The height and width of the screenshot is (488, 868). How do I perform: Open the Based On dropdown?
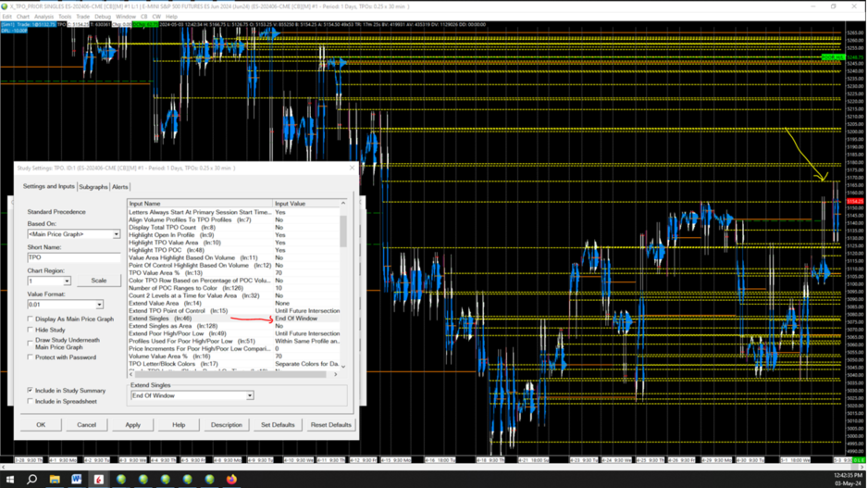coord(116,234)
